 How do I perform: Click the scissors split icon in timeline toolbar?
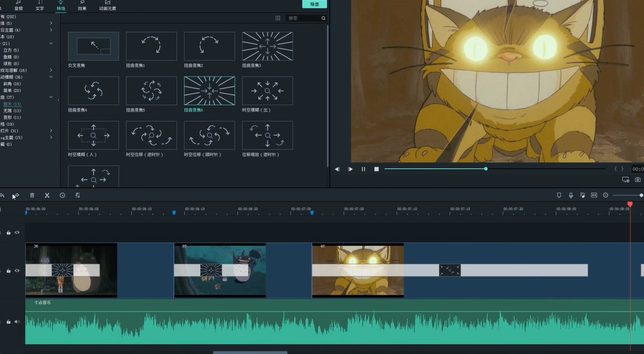pos(47,195)
